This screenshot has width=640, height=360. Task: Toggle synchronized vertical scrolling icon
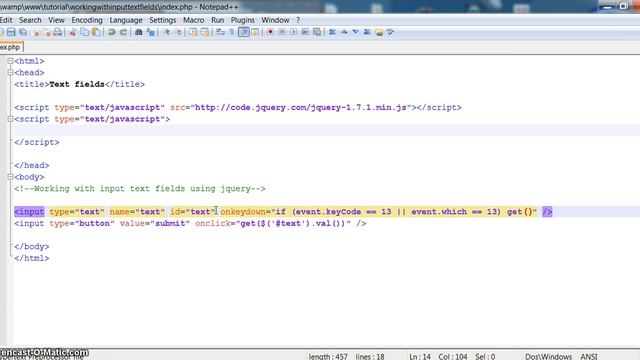pyautogui.click(x=193, y=32)
